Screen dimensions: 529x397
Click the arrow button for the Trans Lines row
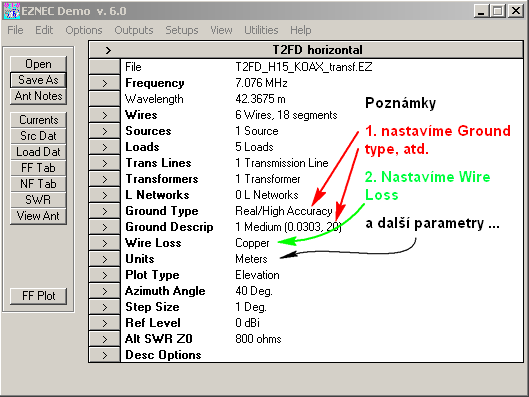pyautogui.click(x=105, y=163)
